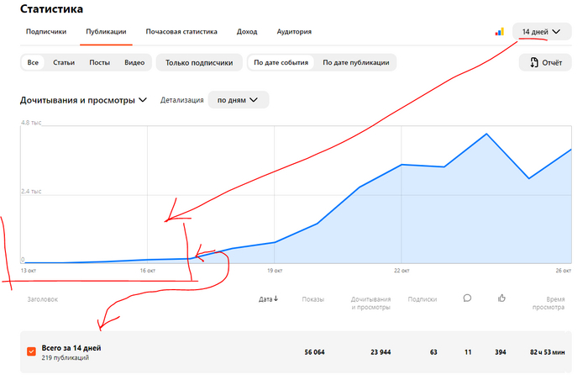The height and width of the screenshot is (380, 588).
Task: Open the Аудитория tab
Action: 294,32
